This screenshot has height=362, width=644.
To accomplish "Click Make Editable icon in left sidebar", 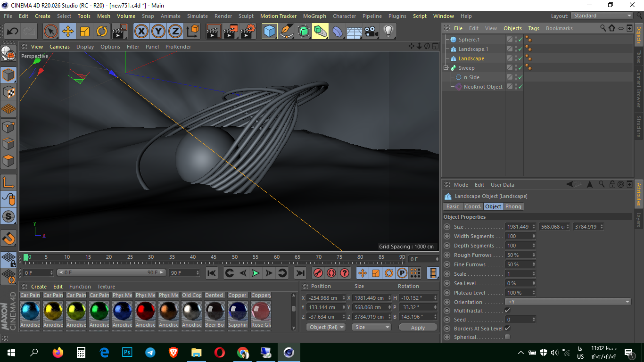I will (8, 53).
